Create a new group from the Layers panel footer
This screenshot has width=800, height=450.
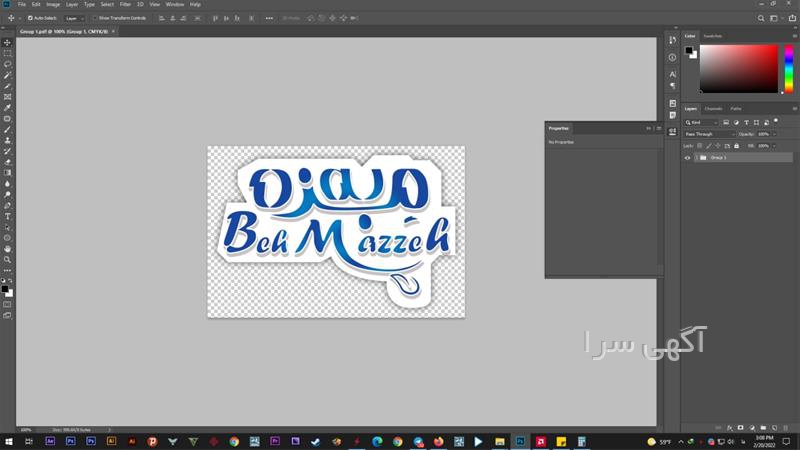pos(763,428)
